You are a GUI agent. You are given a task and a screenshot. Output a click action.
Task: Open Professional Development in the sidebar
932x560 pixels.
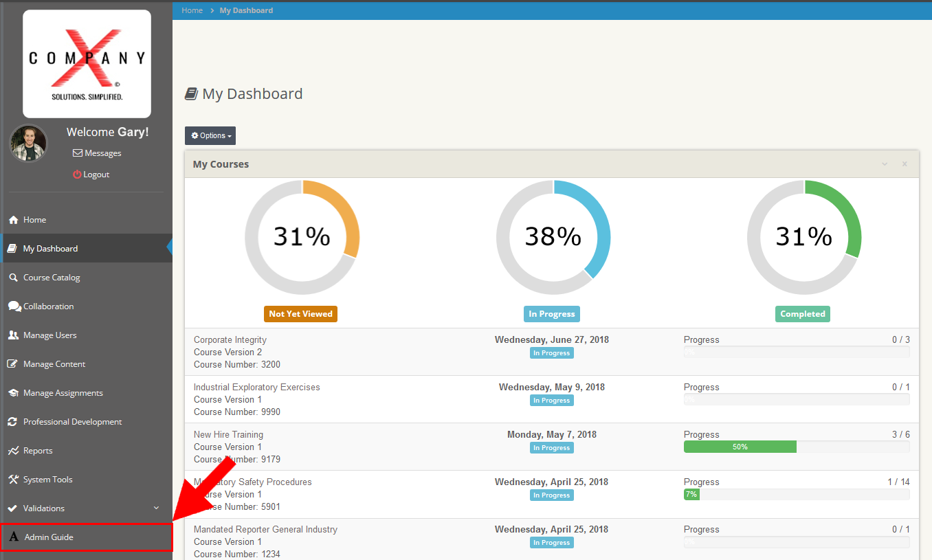(72, 422)
